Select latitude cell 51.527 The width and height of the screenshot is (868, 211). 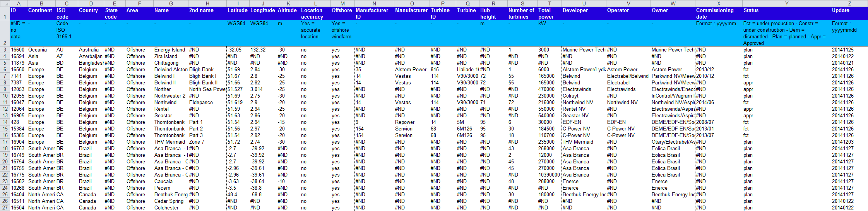point(238,89)
